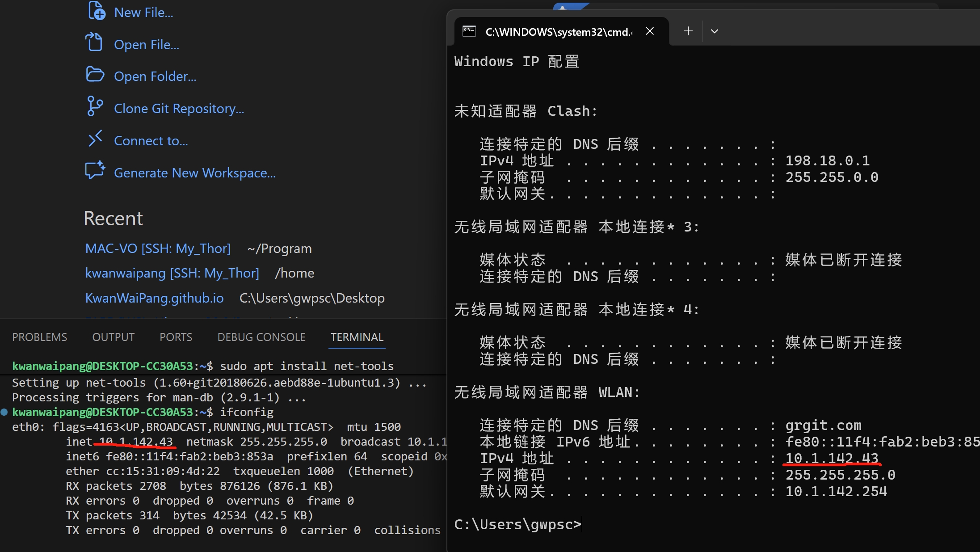Viewport: 980px width, 552px height.
Task: Click the Clone Git Repository icon
Action: click(94, 106)
